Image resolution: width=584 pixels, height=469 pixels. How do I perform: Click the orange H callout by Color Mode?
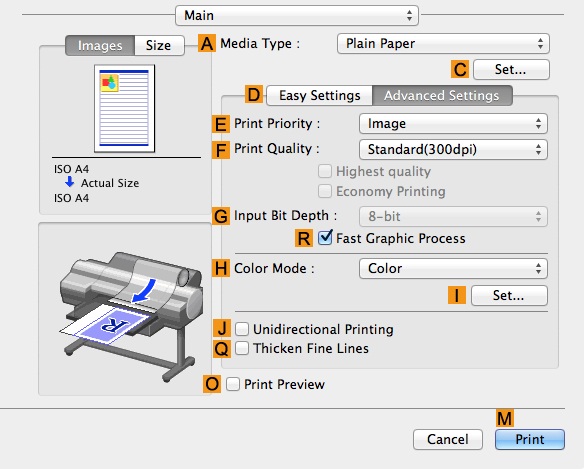click(221, 268)
